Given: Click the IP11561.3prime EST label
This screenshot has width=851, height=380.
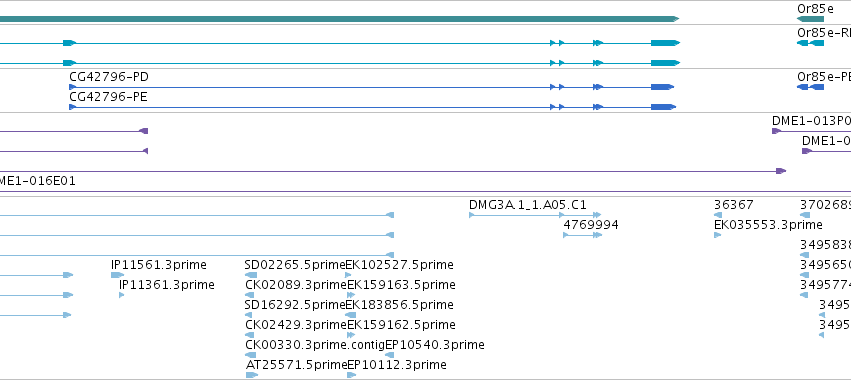Looking at the screenshot, I should (158, 265).
